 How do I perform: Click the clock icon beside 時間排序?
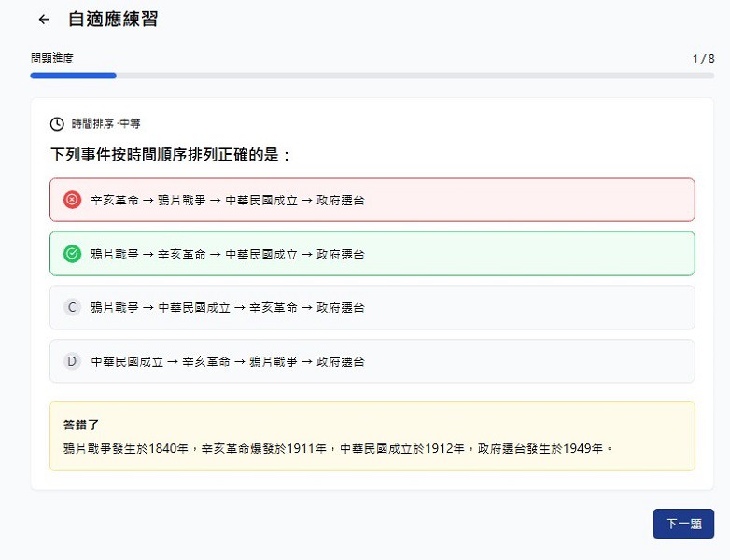pos(57,123)
